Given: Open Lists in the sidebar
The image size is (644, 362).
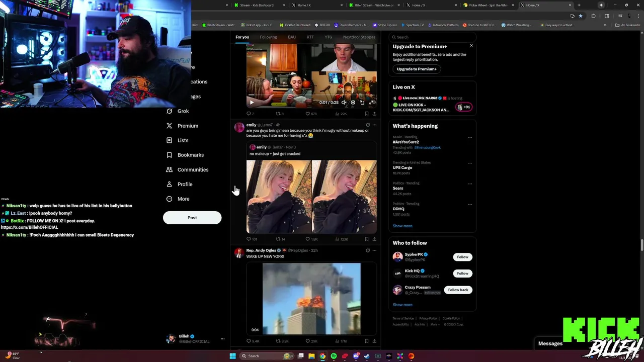Looking at the screenshot, I should [177, 140].
